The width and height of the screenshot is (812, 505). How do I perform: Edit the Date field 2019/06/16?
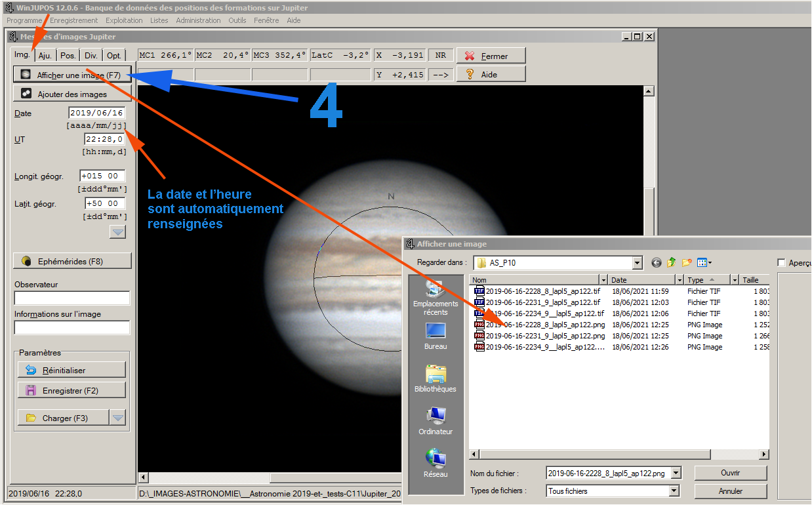pos(96,113)
